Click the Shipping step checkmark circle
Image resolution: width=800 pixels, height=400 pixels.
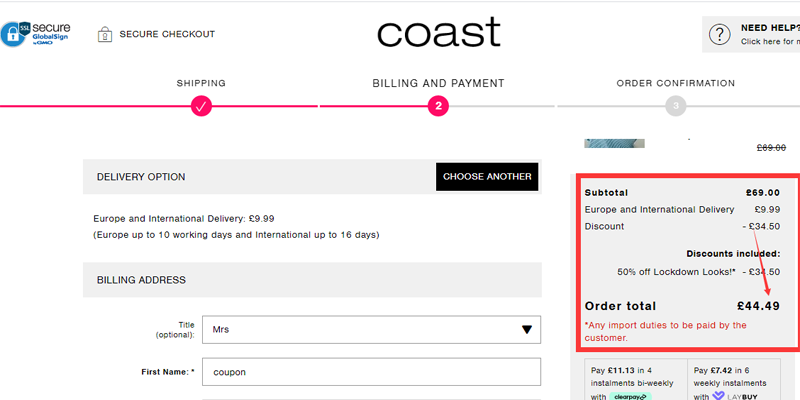click(201, 106)
